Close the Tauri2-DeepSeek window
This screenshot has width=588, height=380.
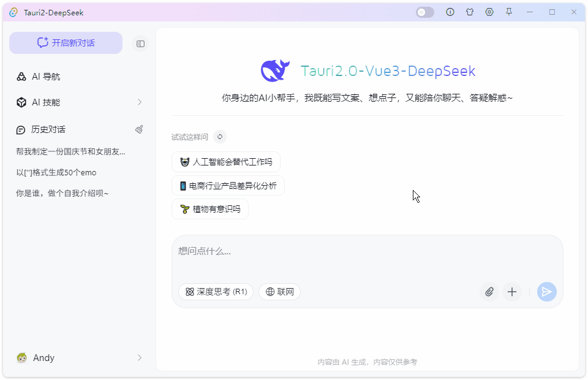click(574, 12)
